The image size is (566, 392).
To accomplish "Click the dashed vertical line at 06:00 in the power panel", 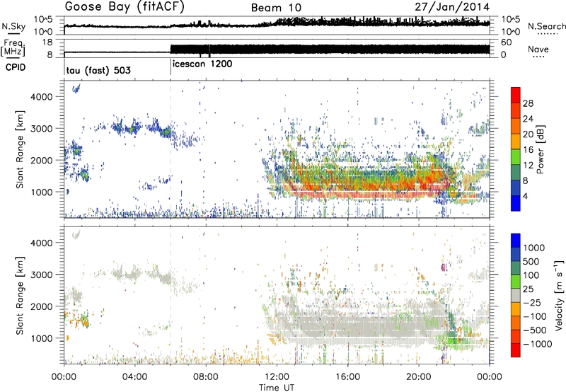I will click(x=171, y=149).
